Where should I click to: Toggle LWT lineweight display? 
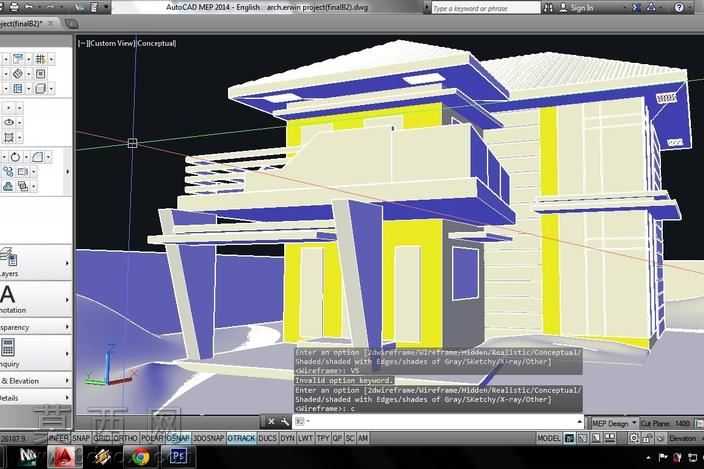(x=305, y=438)
